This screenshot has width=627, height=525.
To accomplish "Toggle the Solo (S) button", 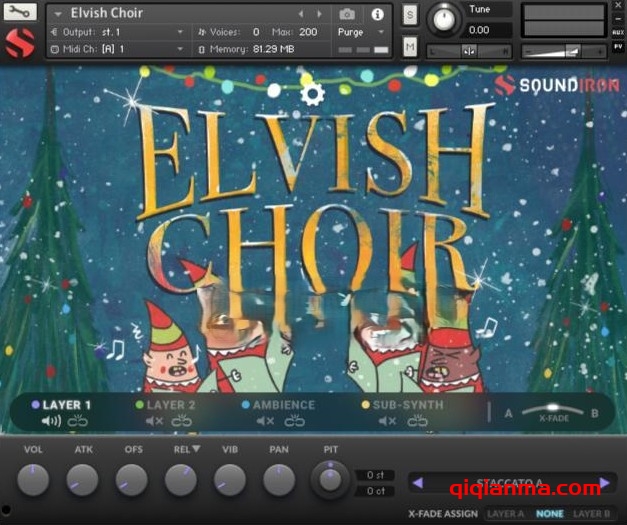I will click(410, 15).
